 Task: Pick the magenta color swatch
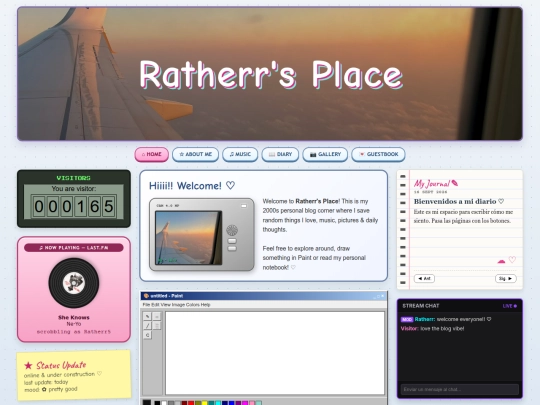pos(245,403)
